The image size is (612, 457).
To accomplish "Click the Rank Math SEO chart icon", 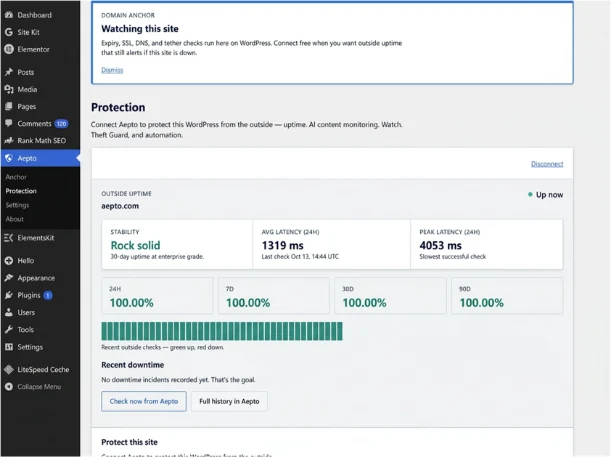I will pyautogui.click(x=9, y=140).
